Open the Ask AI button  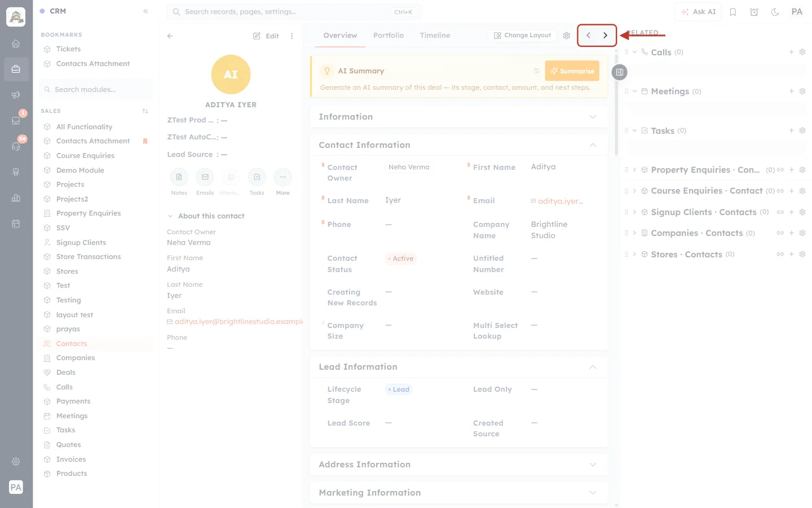(698, 12)
